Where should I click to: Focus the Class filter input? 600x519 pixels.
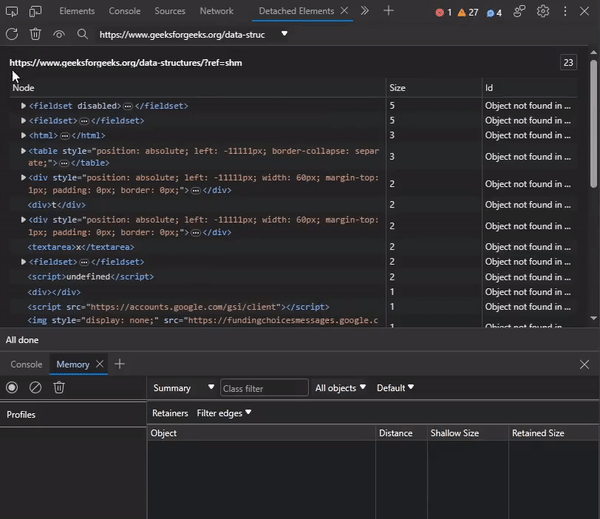click(x=264, y=388)
